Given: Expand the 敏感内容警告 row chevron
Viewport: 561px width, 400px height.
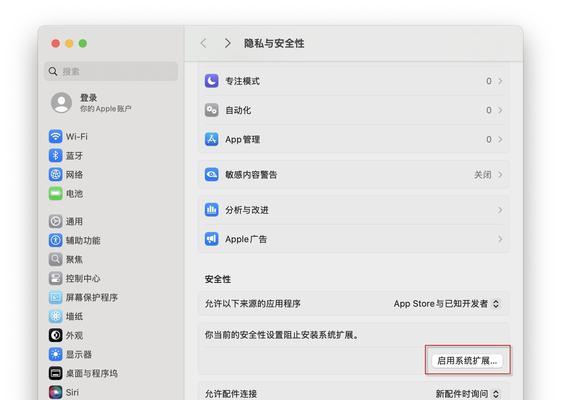Looking at the screenshot, I should 500,175.
